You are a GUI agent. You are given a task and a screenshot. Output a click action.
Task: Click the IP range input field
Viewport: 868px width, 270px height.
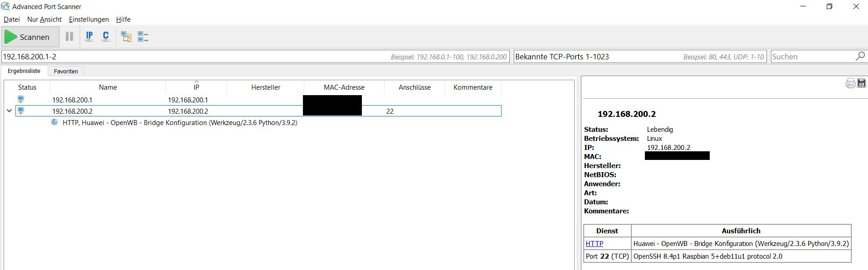(x=255, y=57)
